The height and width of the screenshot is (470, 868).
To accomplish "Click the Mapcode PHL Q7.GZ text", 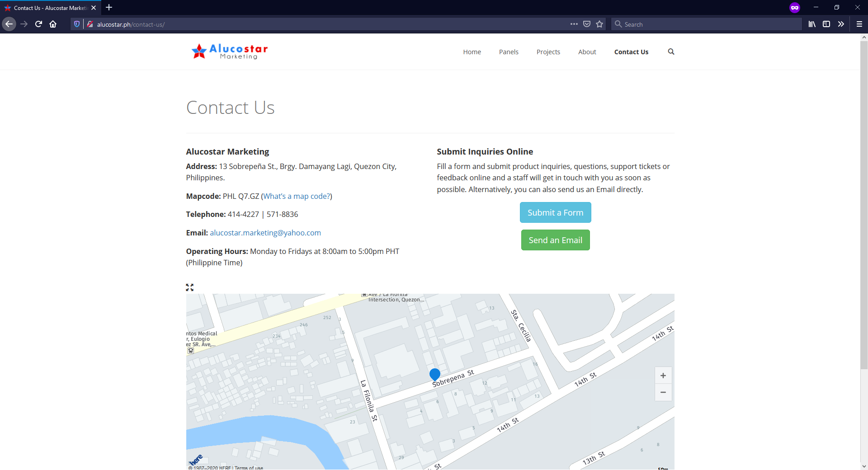I will pos(222,196).
